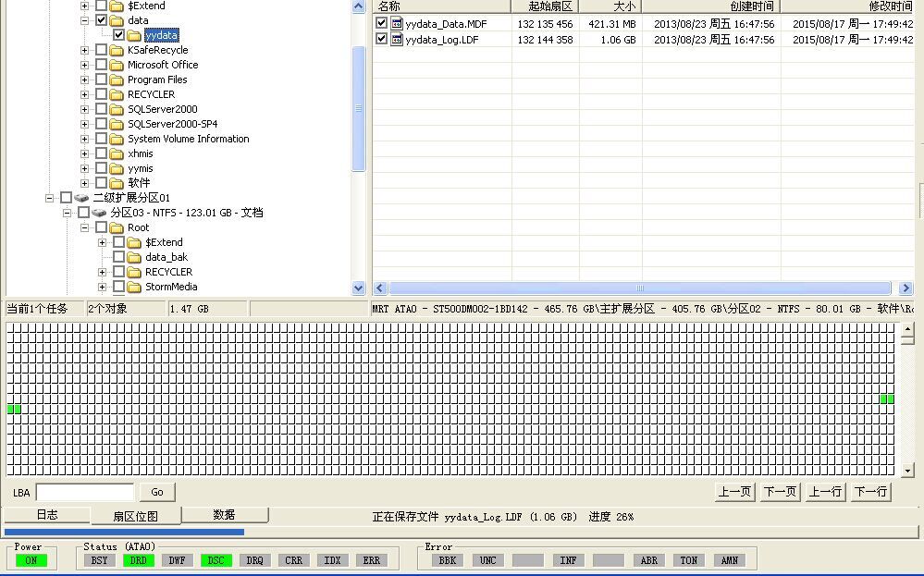Click the file list horizontal scrollbar thumb
Screen dimensions: 924x576
click(639, 288)
